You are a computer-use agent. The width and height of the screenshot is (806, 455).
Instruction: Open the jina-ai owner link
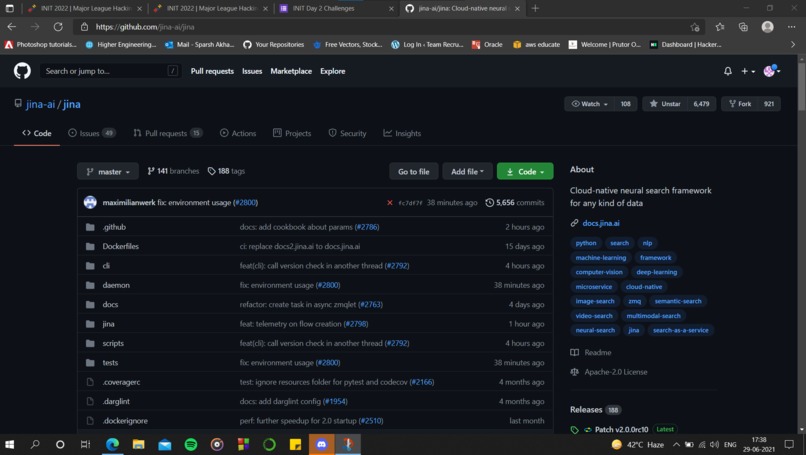click(x=40, y=104)
